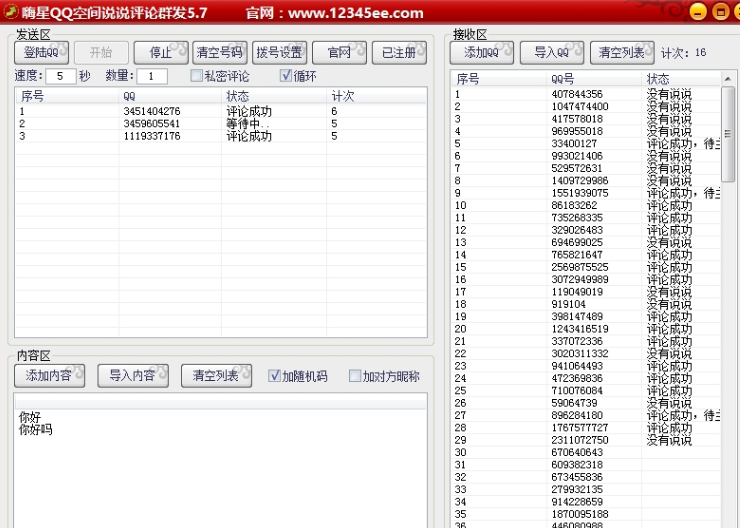740x528 pixels.
Task: Maximize the window with orange square button
Action: coord(720,11)
